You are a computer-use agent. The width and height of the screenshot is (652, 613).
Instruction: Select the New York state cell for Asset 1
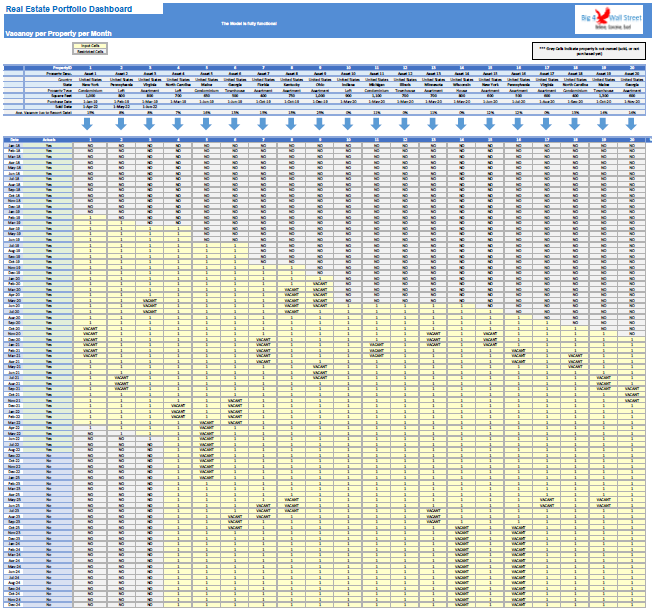[90, 84]
